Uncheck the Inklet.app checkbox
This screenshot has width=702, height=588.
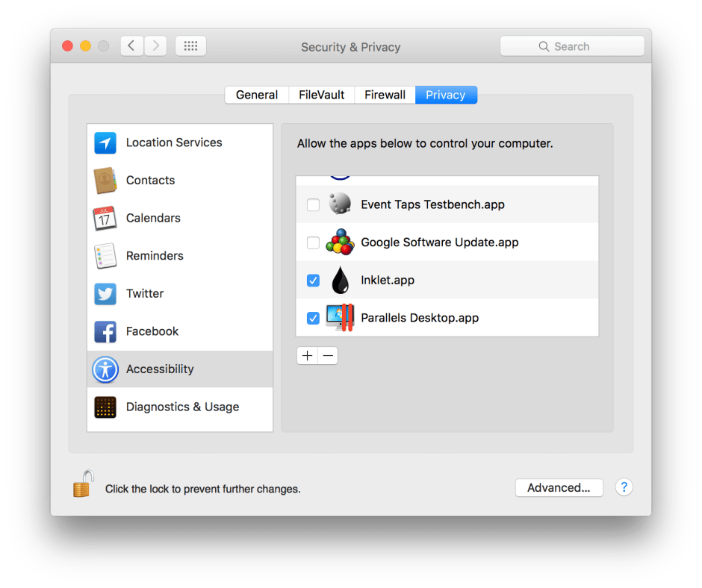[313, 281]
